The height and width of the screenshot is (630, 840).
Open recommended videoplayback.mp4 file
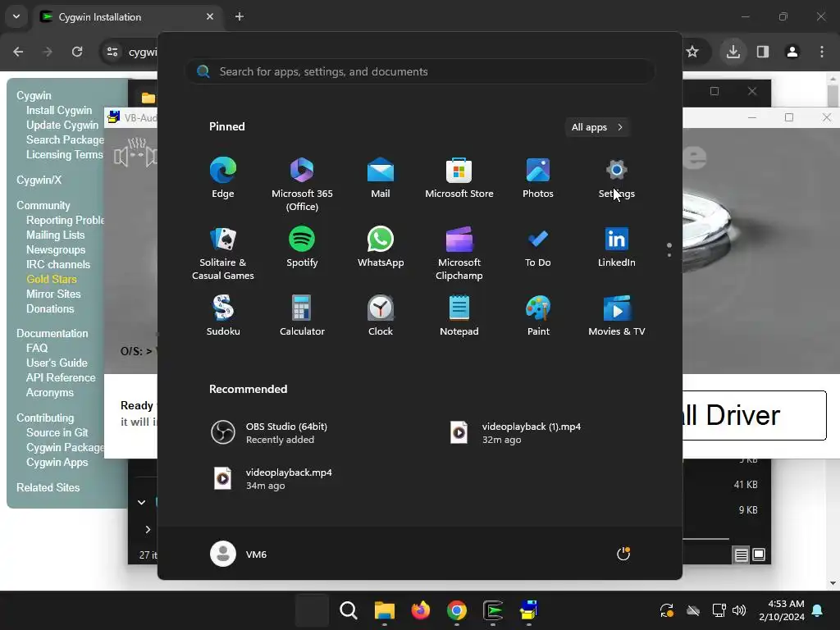tap(272, 478)
